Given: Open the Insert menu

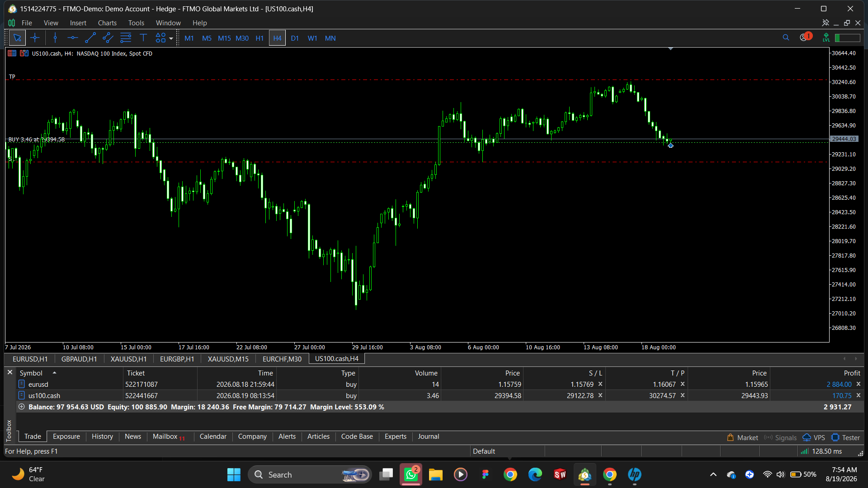Looking at the screenshot, I should [x=78, y=23].
